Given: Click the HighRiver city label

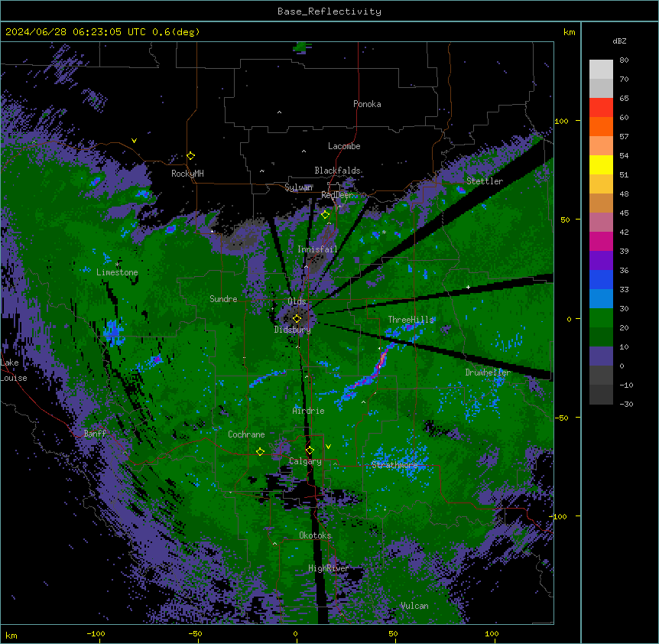Looking at the screenshot, I should 329,568.
